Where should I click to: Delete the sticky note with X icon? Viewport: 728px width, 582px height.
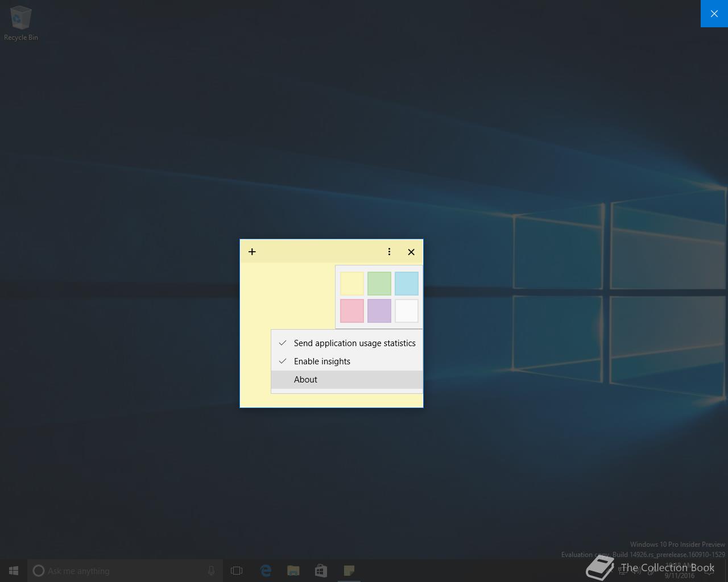pos(411,252)
